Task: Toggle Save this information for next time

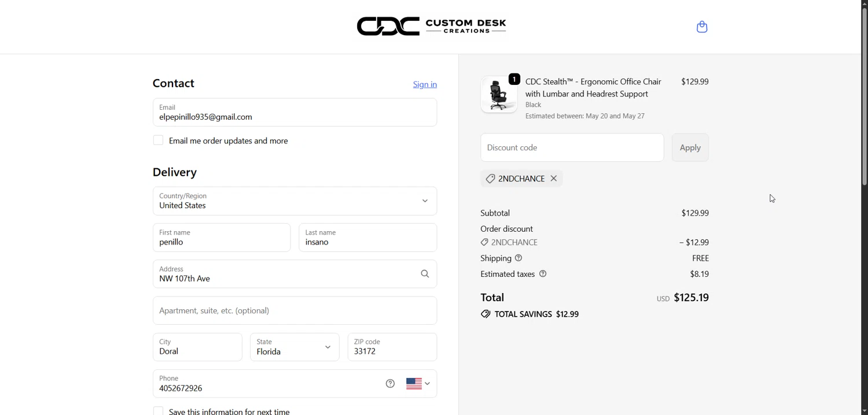Action: pos(158,411)
